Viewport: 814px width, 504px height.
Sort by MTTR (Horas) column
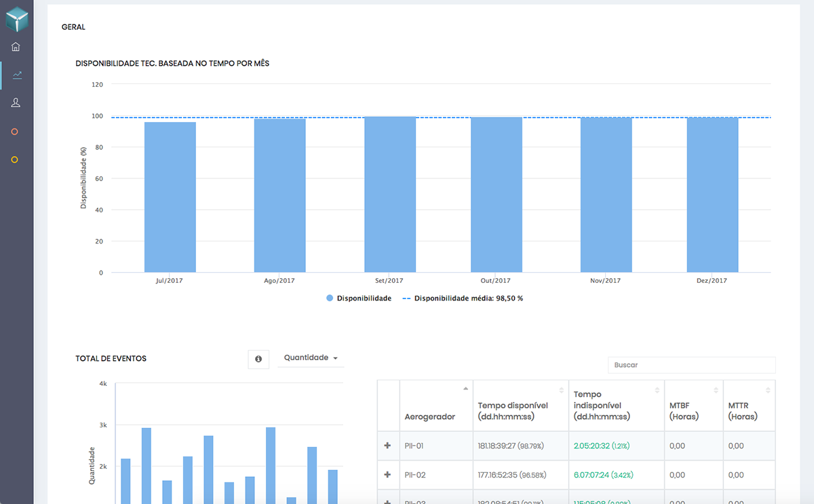pos(749,405)
